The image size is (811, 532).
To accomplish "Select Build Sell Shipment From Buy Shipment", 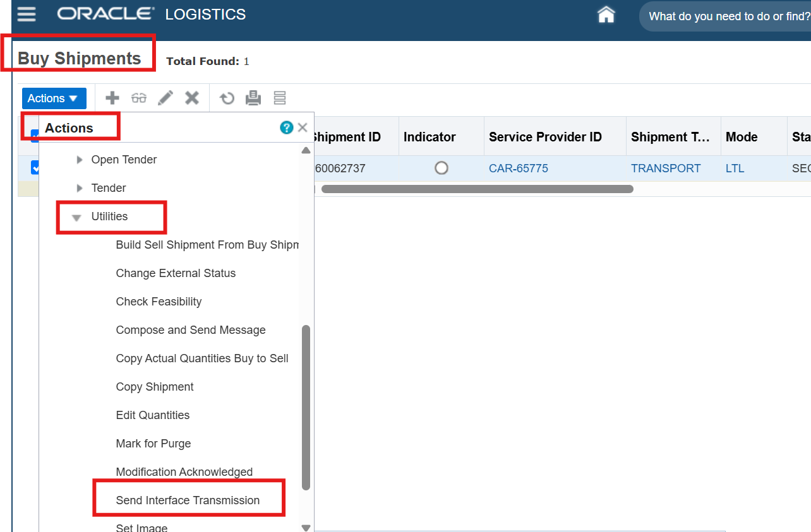I will pyautogui.click(x=207, y=245).
